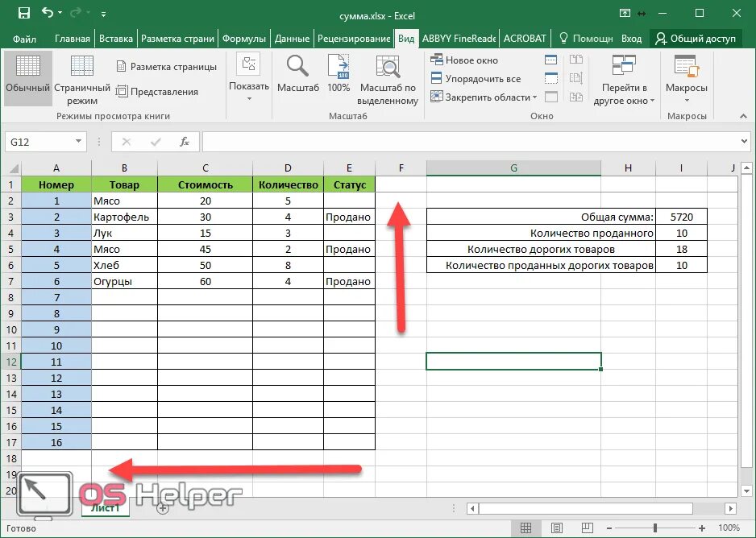
Task: Select the Страничный режим view
Action: [82, 80]
